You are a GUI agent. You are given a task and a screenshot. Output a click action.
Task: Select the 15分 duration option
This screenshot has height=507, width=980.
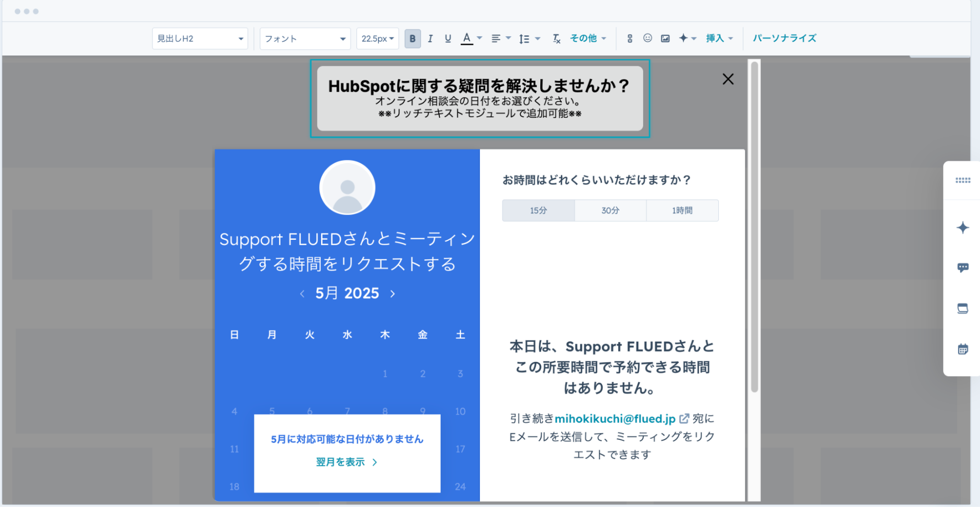pos(538,210)
